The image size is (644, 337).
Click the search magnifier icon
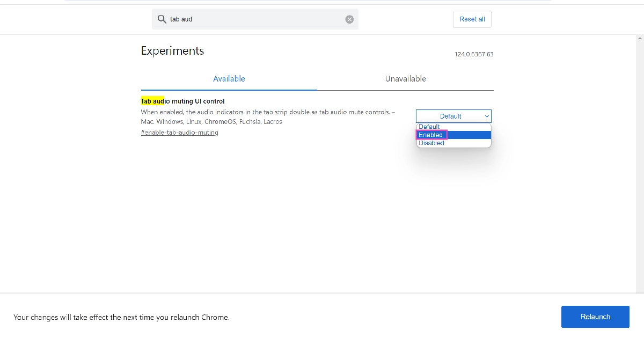pos(162,19)
